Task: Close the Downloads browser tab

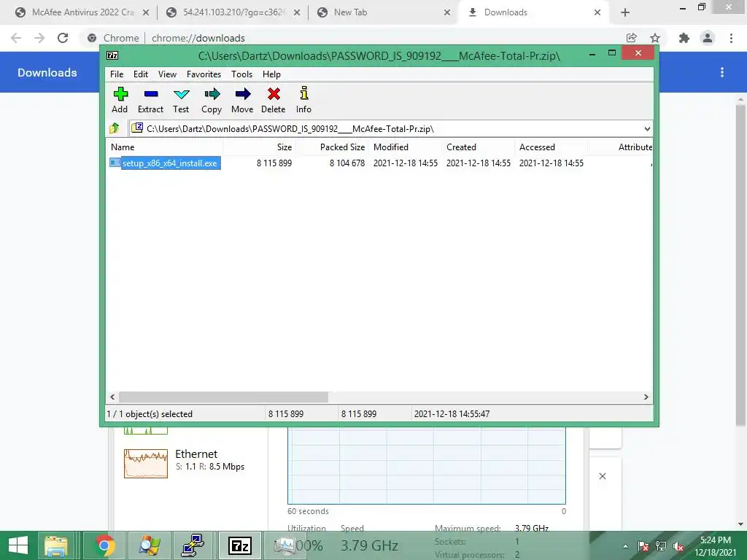Action: pyautogui.click(x=597, y=12)
